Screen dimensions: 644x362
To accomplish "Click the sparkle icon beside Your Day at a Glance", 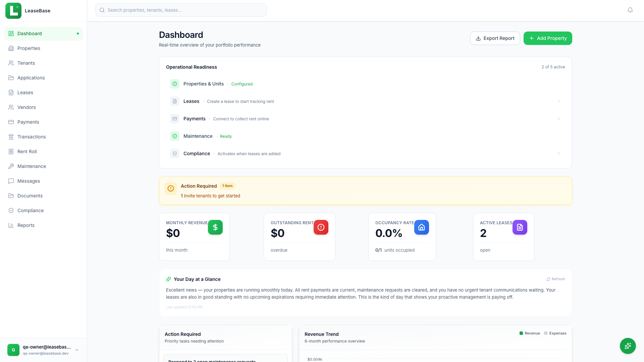I will pyautogui.click(x=169, y=279).
